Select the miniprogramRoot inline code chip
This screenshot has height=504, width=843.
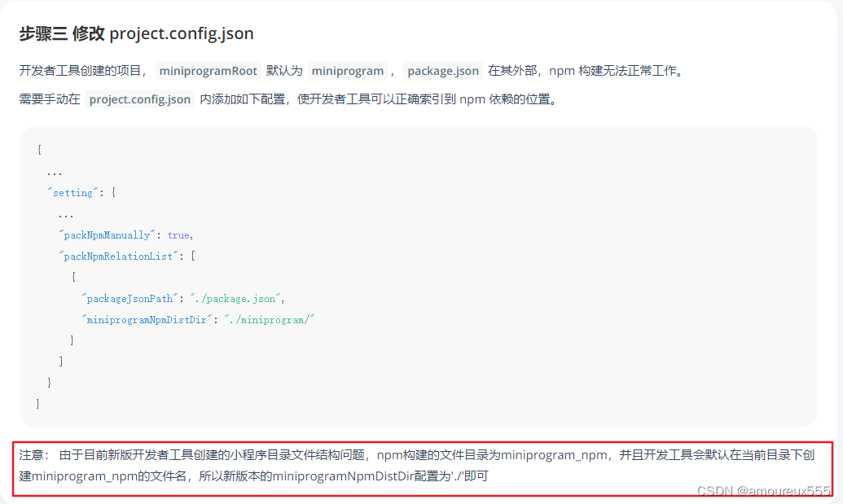coord(208,71)
